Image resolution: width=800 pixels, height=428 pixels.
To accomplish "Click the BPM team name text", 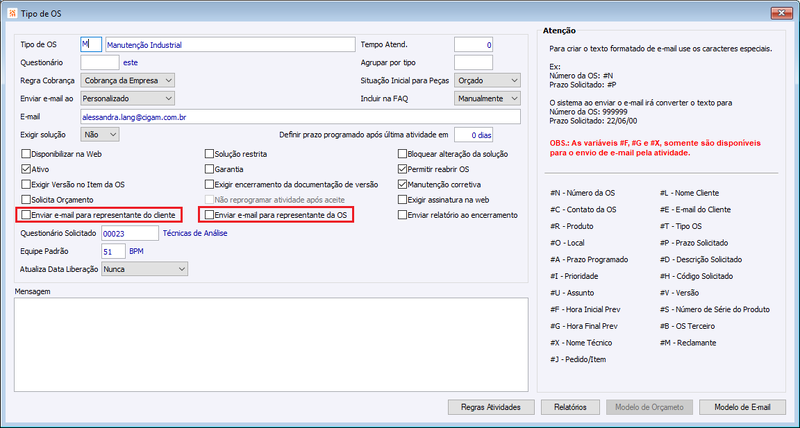I will click(136, 251).
